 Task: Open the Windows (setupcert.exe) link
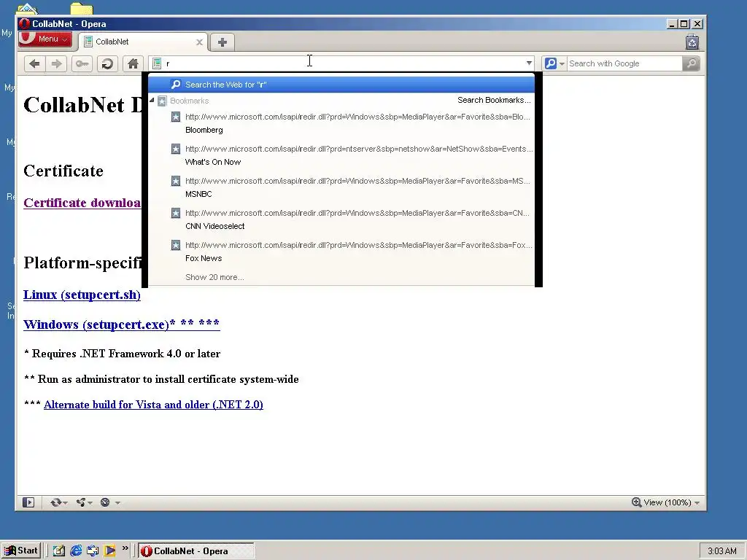(x=122, y=324)
